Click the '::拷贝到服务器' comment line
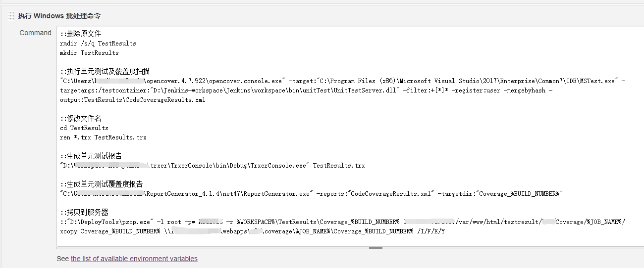644x268 pixels. coord(84,212)
